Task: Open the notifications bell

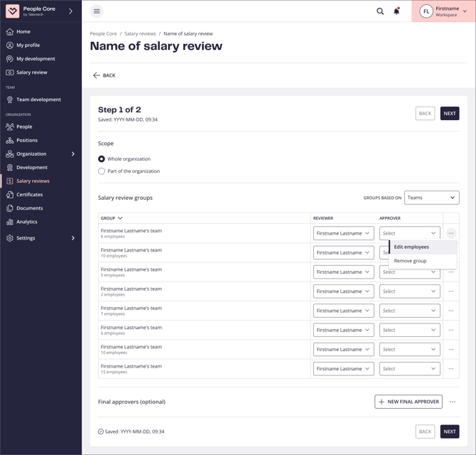Action: pyautogui.click(x=396, y=11)
